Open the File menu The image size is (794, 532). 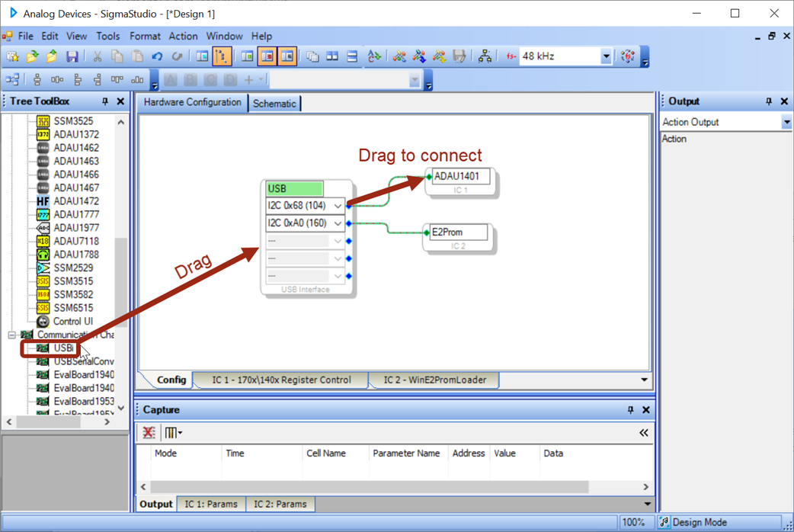point(25,36)
